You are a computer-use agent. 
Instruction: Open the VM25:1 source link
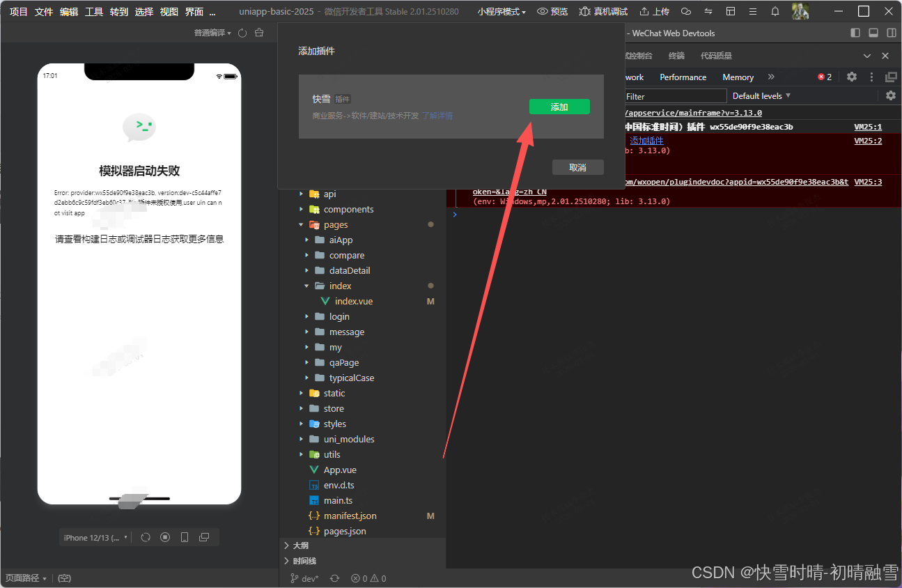tap(868, 127)
